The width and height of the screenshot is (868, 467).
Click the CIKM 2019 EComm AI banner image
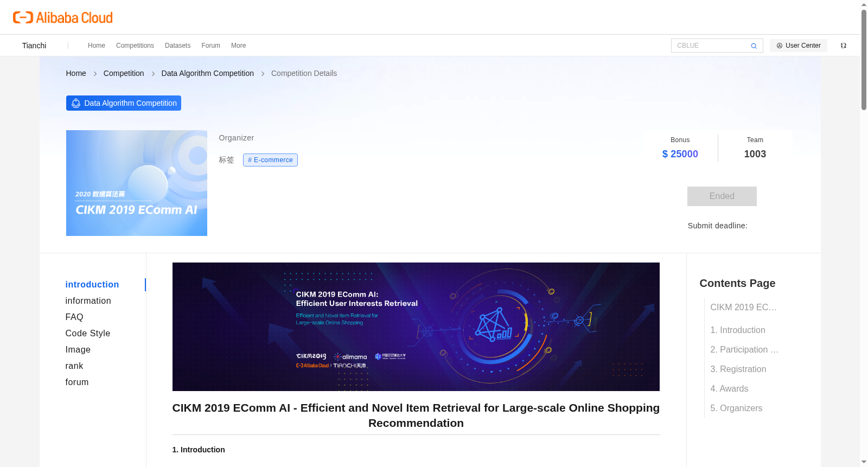pos(416,327)
